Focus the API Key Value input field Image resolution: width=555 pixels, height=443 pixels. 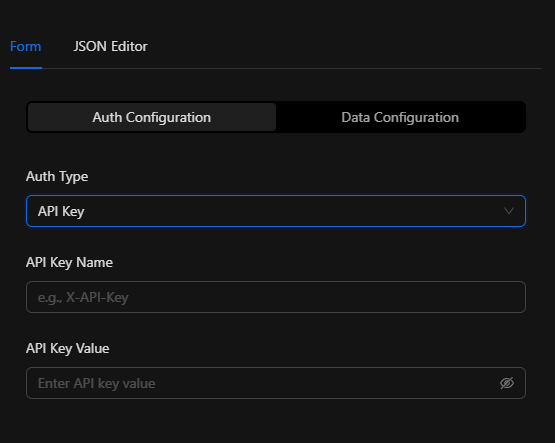point(276,383)
